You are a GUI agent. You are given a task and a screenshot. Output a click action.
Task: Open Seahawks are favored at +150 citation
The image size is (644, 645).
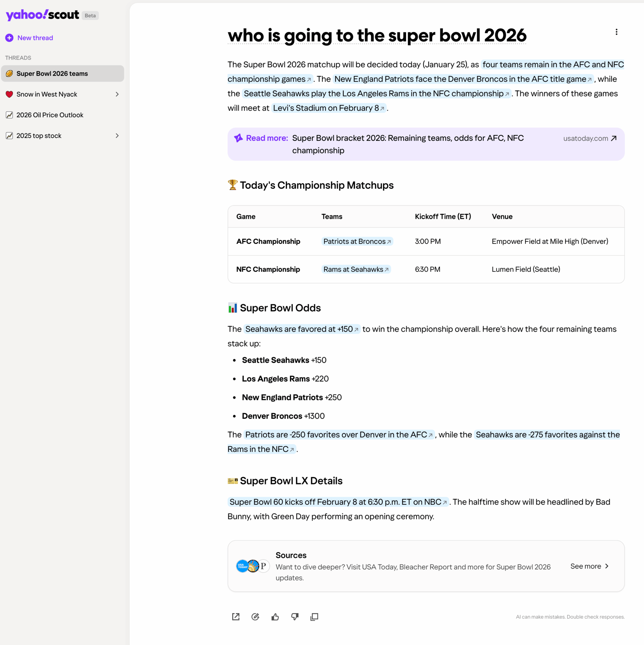click(x=301, y=329)
